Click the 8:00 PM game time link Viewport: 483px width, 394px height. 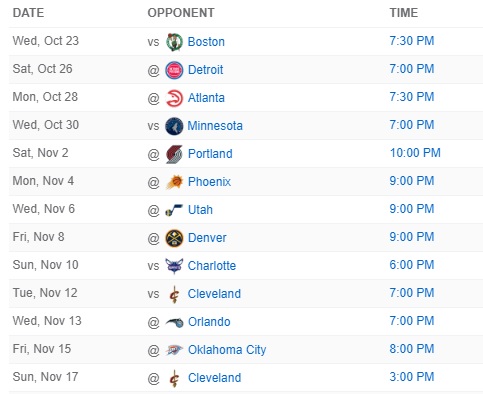[412, 349]
